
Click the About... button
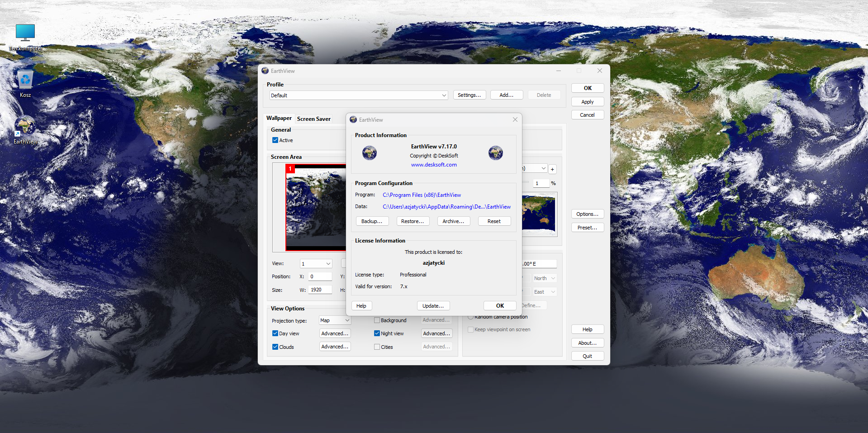[588, 343]
